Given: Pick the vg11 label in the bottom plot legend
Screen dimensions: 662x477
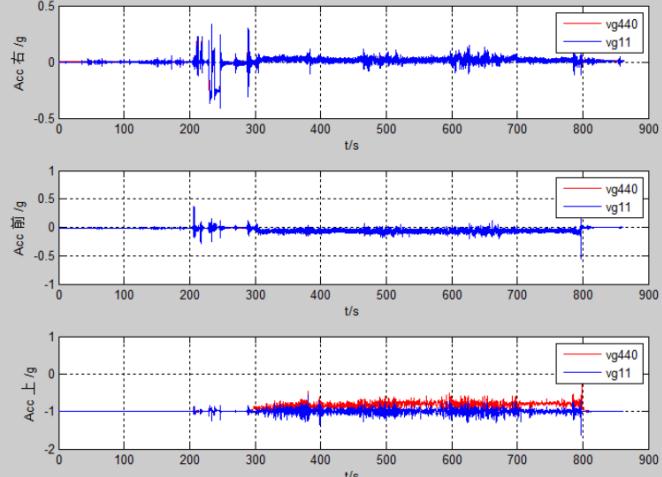Looking at the screenshot, I should [618, 373].
